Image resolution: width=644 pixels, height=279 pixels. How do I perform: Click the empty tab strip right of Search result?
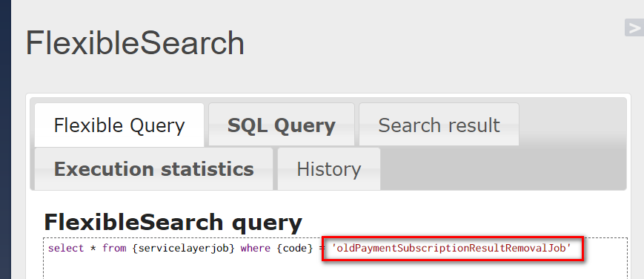(x=573, y=122)
